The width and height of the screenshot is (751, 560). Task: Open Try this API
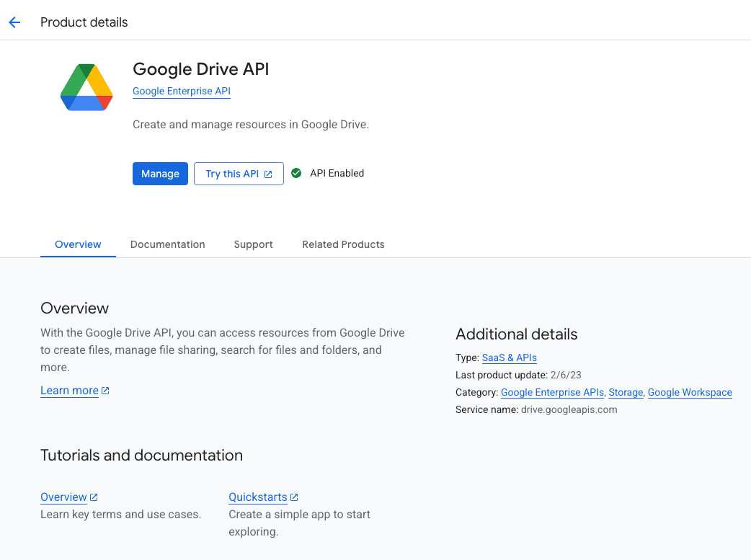[239, 174]
